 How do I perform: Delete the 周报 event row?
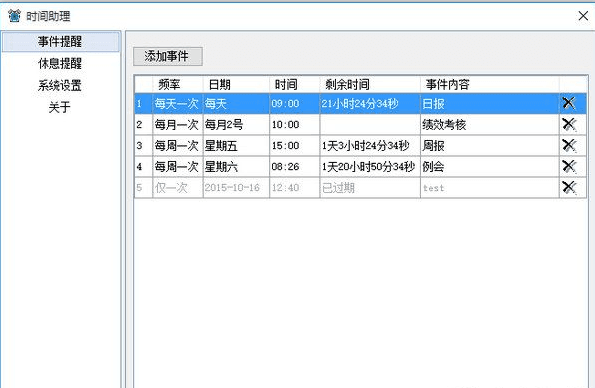click(569, 145)
